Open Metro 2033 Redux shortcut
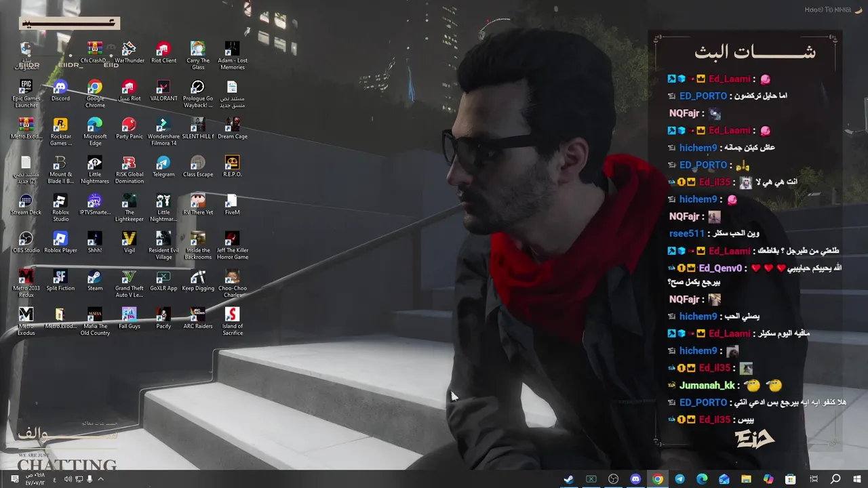Screen dimensions: 868x488 click(x=26, y=283)
